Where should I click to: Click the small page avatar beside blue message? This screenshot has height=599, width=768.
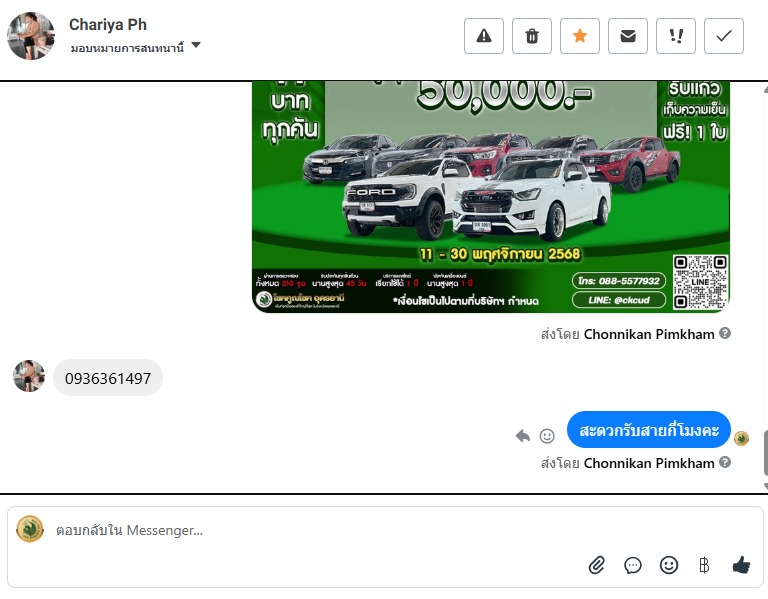click(741, 438)
